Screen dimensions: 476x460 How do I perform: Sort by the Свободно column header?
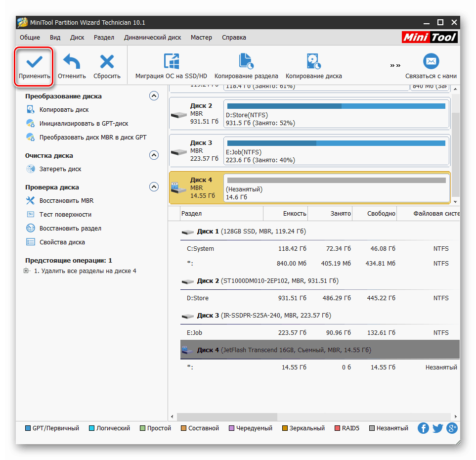pyautogui.click(x=375, y=214)
